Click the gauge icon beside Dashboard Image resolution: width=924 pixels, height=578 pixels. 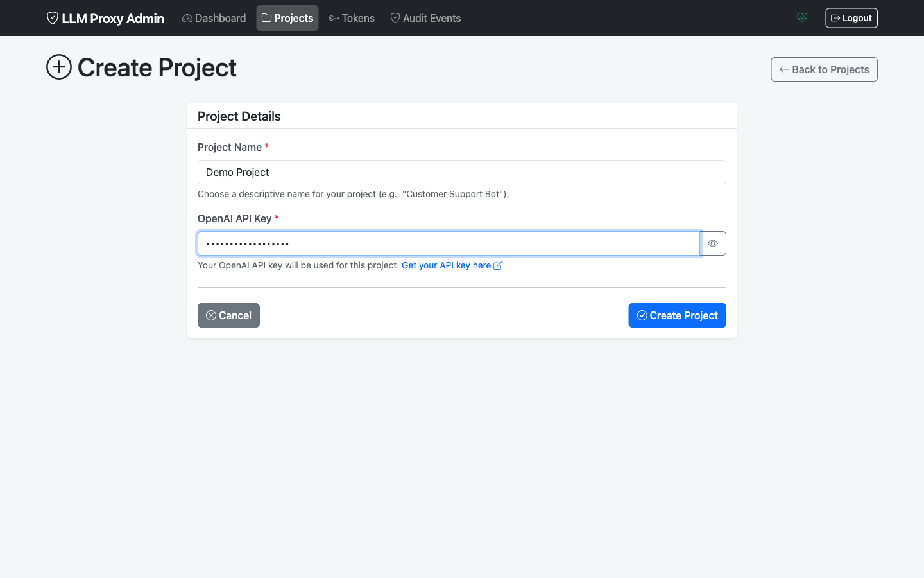pos(187,18)
